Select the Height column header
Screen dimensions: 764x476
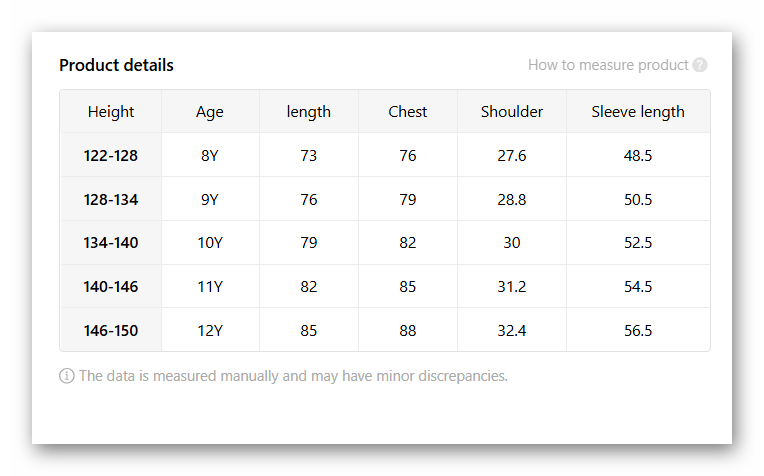(x=111, y=112)
